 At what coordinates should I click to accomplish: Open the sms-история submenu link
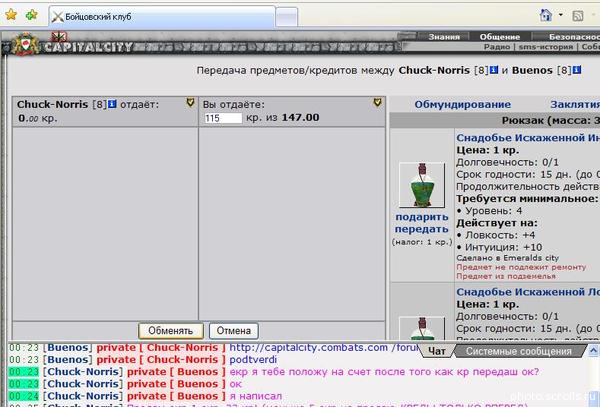[x=546, y=47]
